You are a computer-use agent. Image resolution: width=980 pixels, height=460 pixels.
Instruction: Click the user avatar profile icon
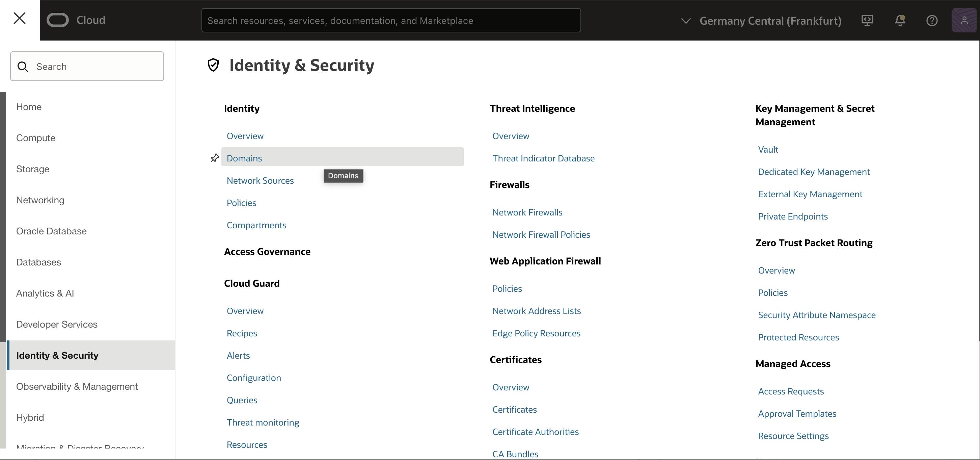tap(964, 20)
